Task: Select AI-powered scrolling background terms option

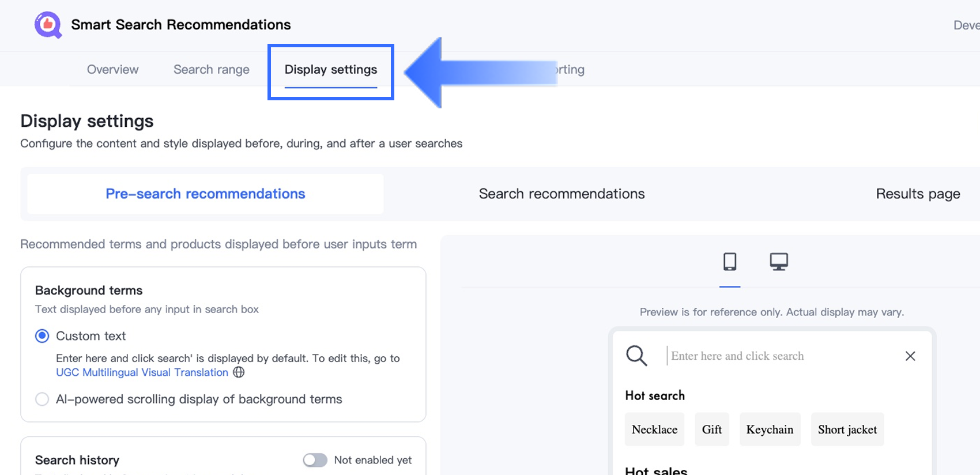Action: click(42, 399)
